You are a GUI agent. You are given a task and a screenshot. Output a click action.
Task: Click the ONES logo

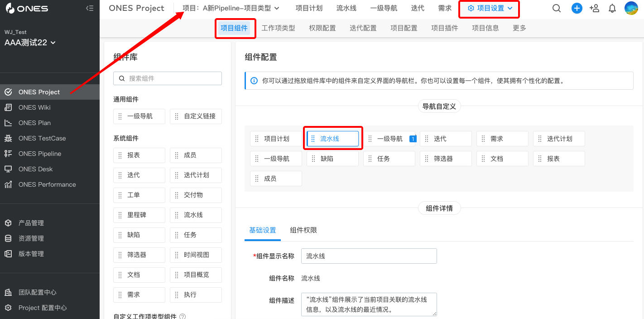click(27, 9)
